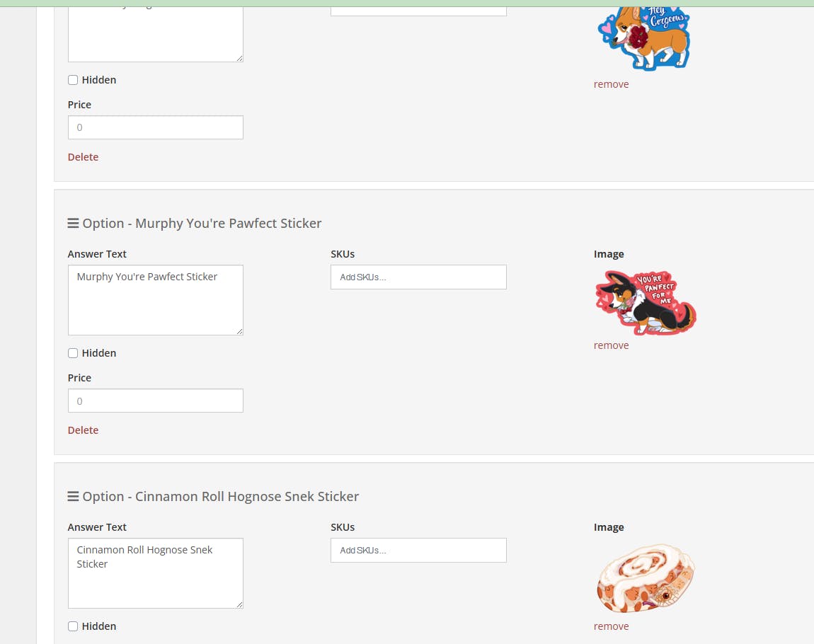The image size is (814, 644).
Task: Click Price field of Murphy Pawfect option
Action: [x=156, y=401]
